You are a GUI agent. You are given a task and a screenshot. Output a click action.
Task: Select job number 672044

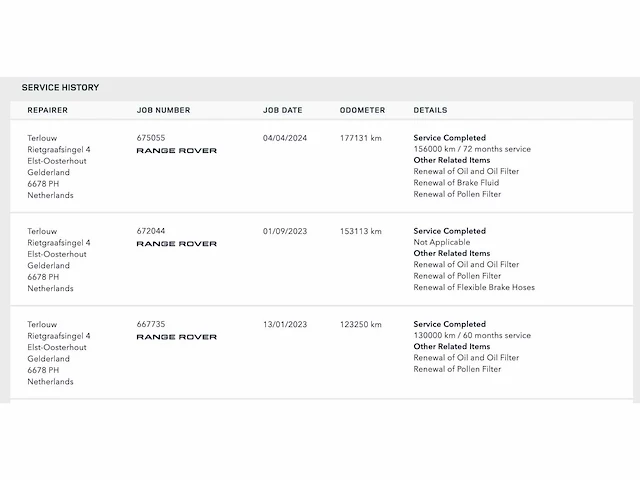pyautogui.click(x=151, y=231)
